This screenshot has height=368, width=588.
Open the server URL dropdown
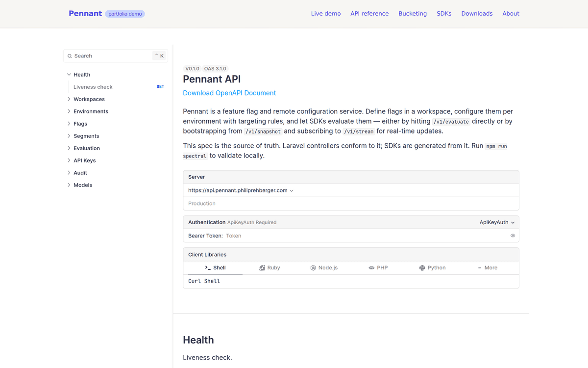[241, 190]
